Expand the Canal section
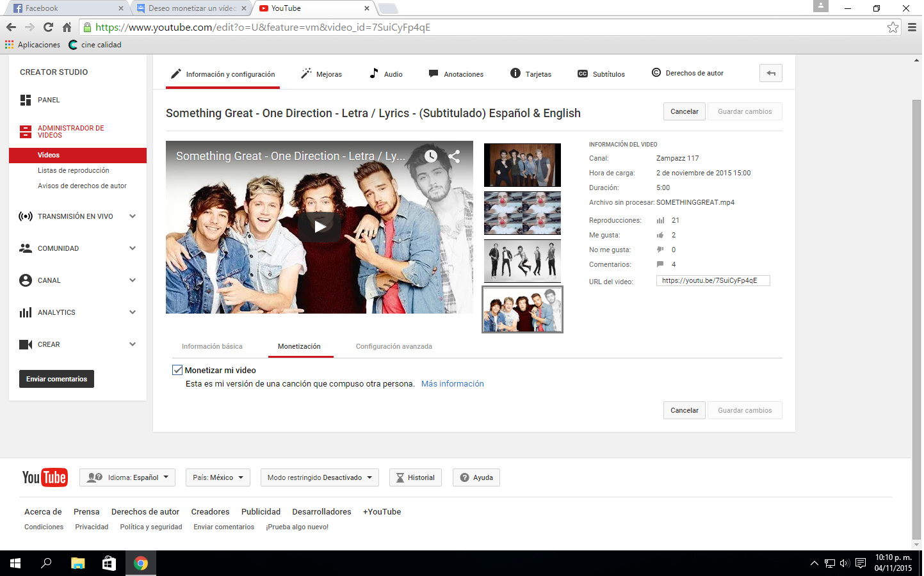Screen dimensions: 924x576 [133, 280]
